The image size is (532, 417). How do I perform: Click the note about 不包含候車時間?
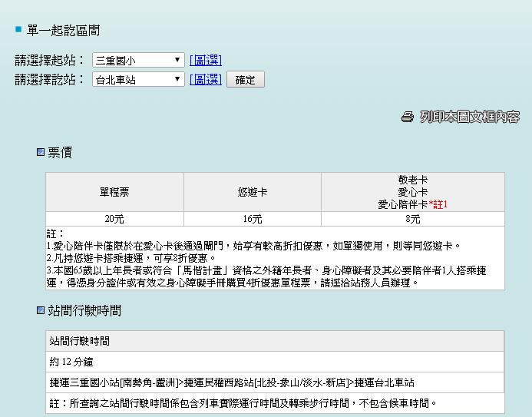(243, 403)
